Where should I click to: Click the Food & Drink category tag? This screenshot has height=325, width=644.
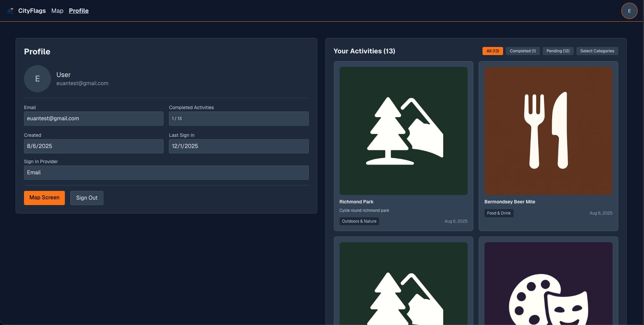click(499, 213)
